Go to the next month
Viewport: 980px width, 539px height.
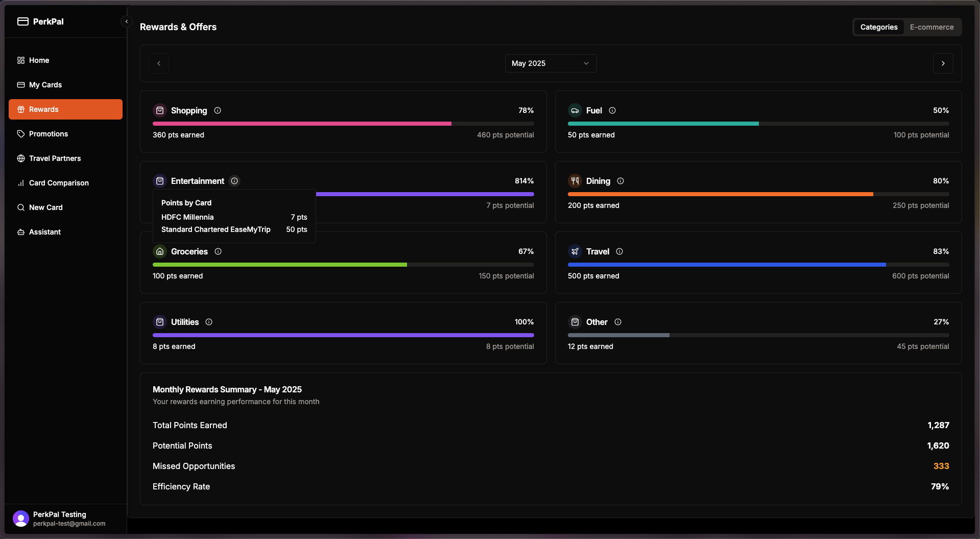943,63
